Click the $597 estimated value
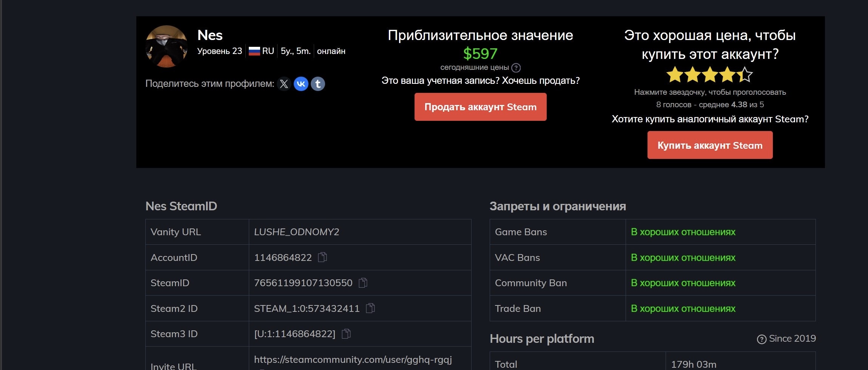 click(480, 54)
